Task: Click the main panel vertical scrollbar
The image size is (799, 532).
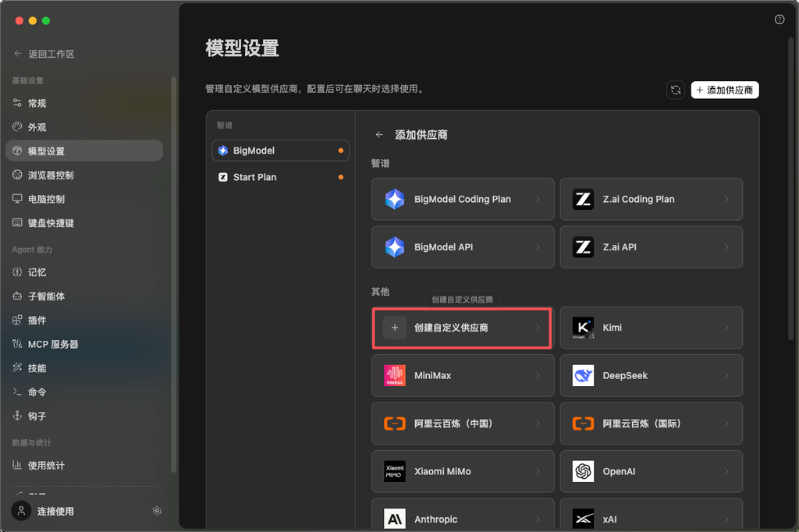Action: pos(790,189)
